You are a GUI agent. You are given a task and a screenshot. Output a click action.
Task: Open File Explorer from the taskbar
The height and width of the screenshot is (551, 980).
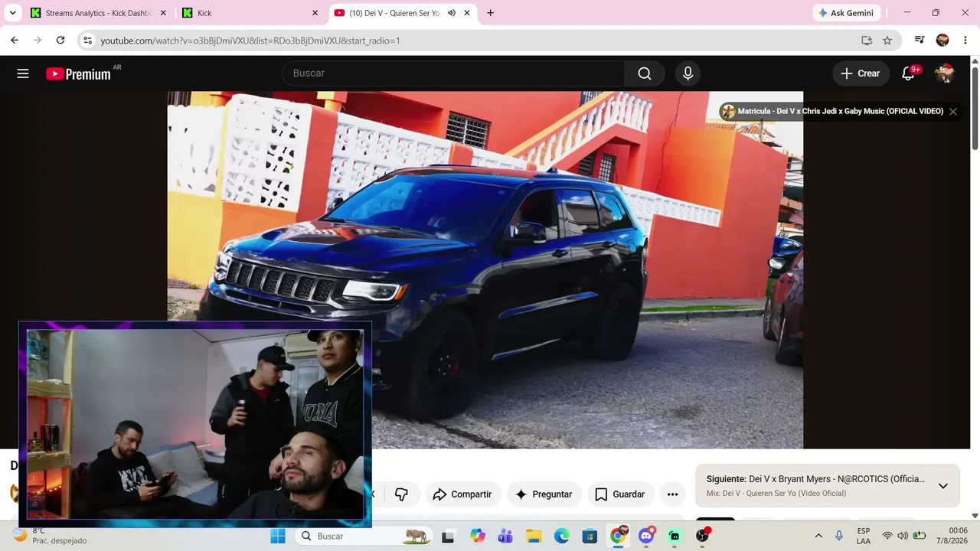tap(534, 536)
